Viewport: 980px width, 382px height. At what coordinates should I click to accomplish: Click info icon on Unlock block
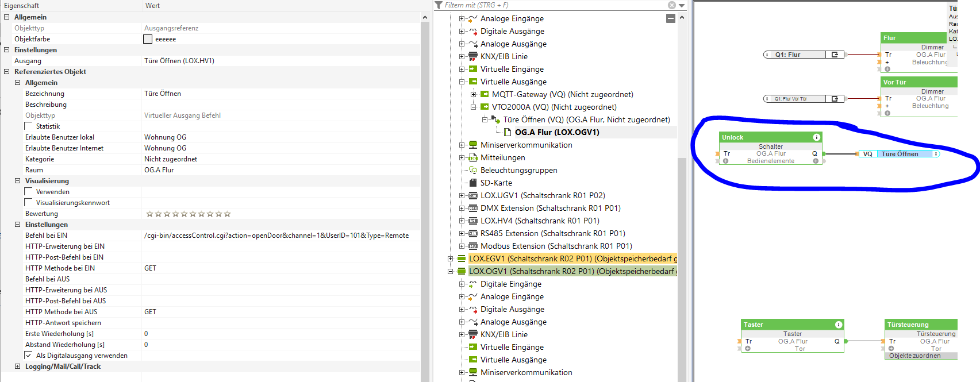(x=816, y=137)
